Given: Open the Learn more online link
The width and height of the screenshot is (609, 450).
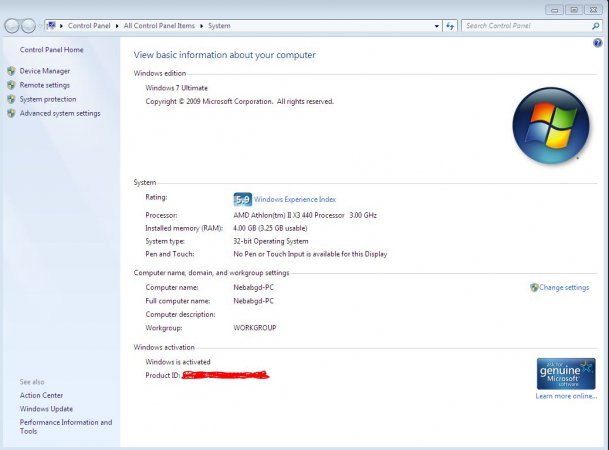Looking at the screenshot, I should click(566, 396).
